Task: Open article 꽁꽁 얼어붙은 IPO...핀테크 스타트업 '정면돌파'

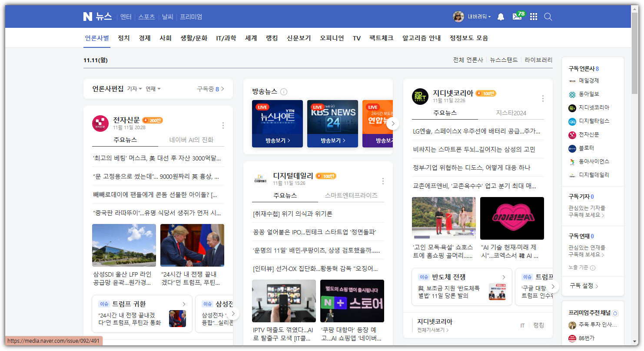Action: tap(314, 232)
